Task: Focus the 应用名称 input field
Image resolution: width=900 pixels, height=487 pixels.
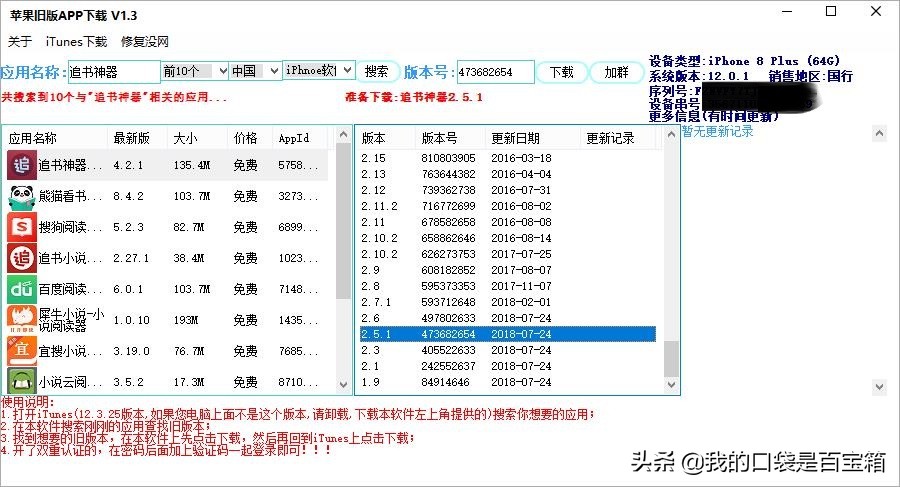Action: coord(114,72)
